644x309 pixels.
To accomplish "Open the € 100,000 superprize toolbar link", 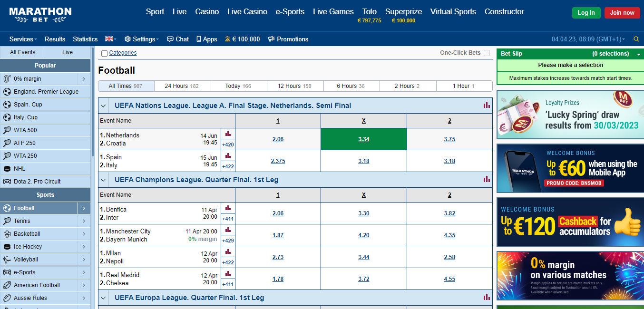I will (243, 39).
